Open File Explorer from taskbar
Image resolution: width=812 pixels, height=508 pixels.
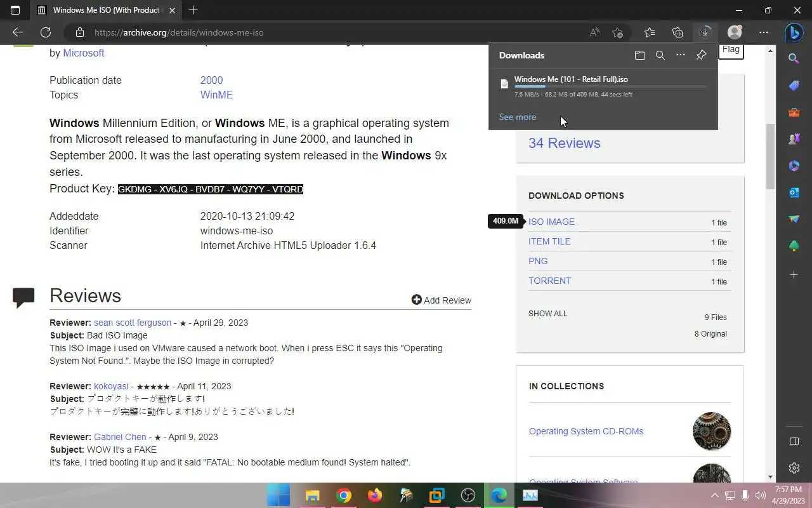[x=312, y=495]
